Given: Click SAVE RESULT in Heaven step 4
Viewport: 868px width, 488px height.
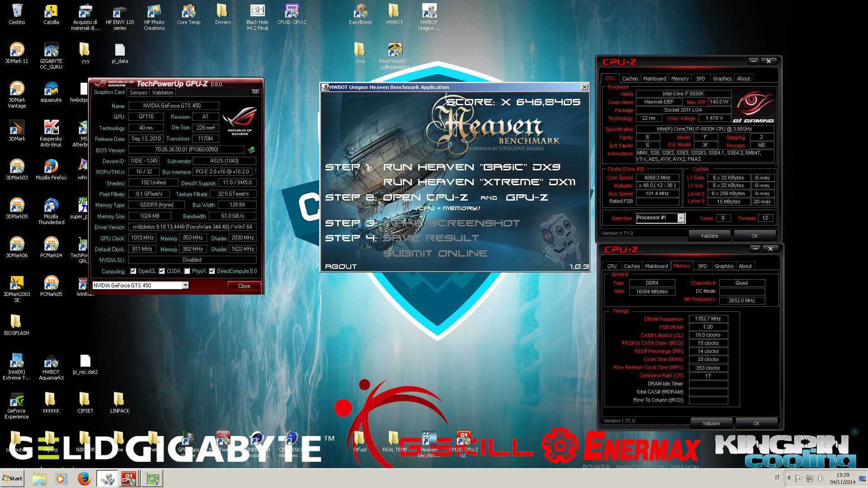Looking at the screenshot, I should [x=431, y=238].
